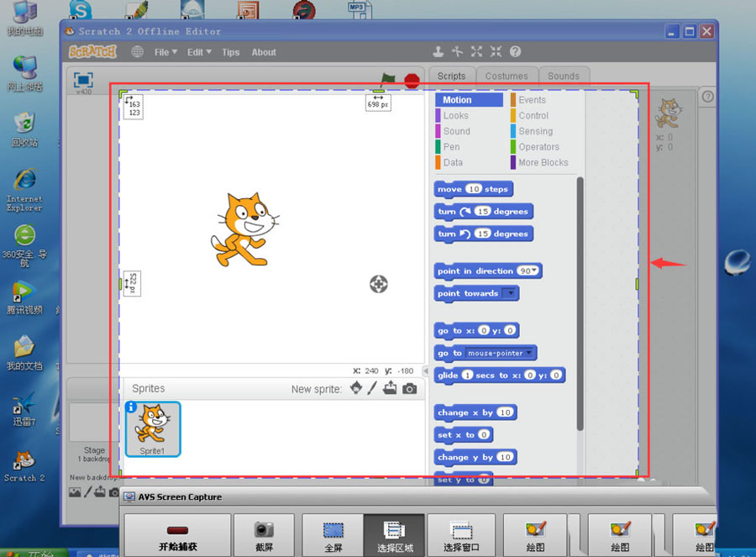Paint new sprite brush icon
The width and height of the screenshot is (756, 557).
click(x=372, y=388)
